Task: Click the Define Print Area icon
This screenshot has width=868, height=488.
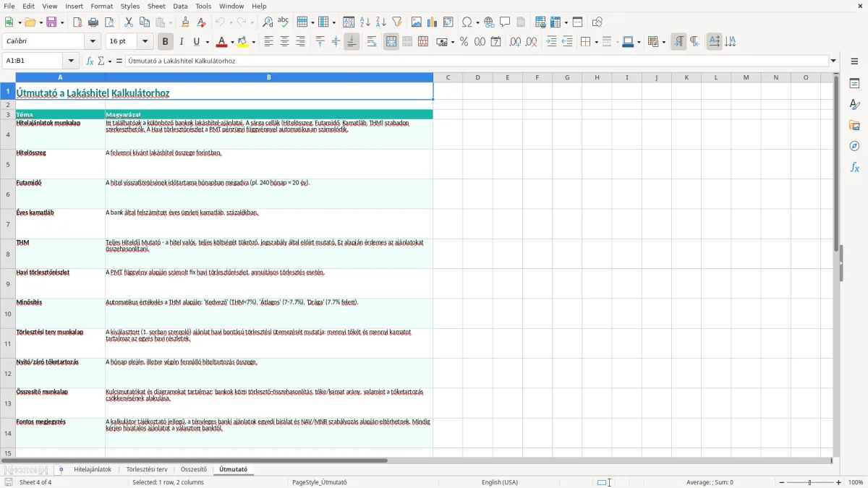Action: pos(540,22)
